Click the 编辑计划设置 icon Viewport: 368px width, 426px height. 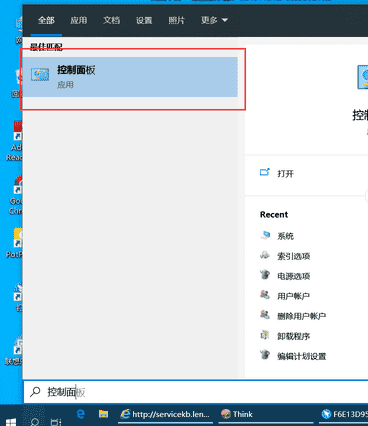click(x=265, y=355)
